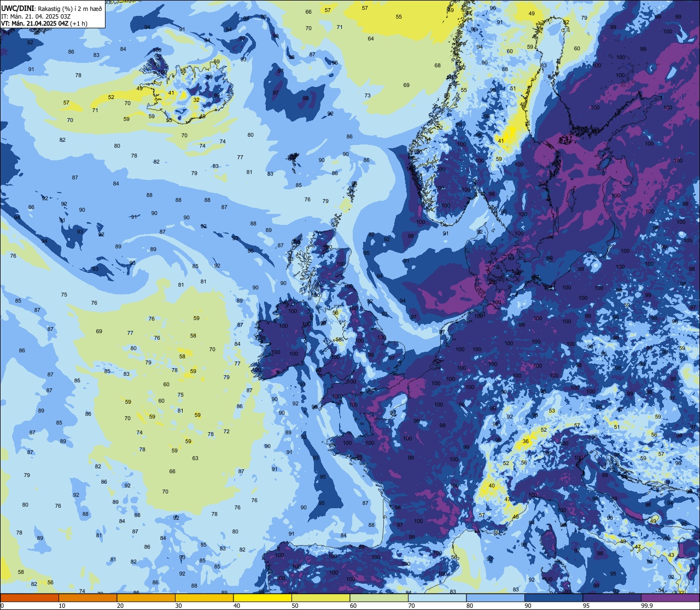Click the 'VT: Mán. 21.04.2025 04Z (+1 h)' line
The width and height of the screenshot is (700, 610).
44,24
